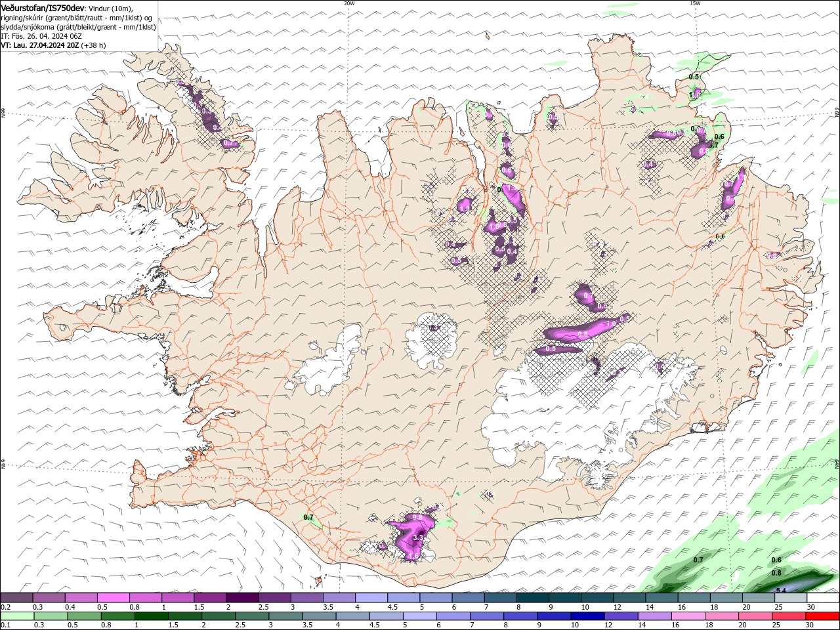Click the medium green 0.5 legend swatch
This screenshot has height=630, width=840.
pos(85,616)
